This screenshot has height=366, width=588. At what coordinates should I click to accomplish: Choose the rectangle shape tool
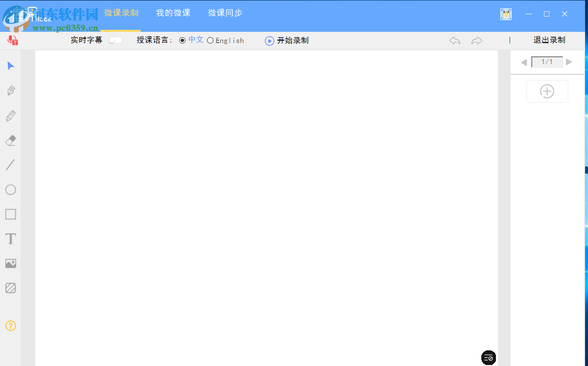(x=10, y=214)
